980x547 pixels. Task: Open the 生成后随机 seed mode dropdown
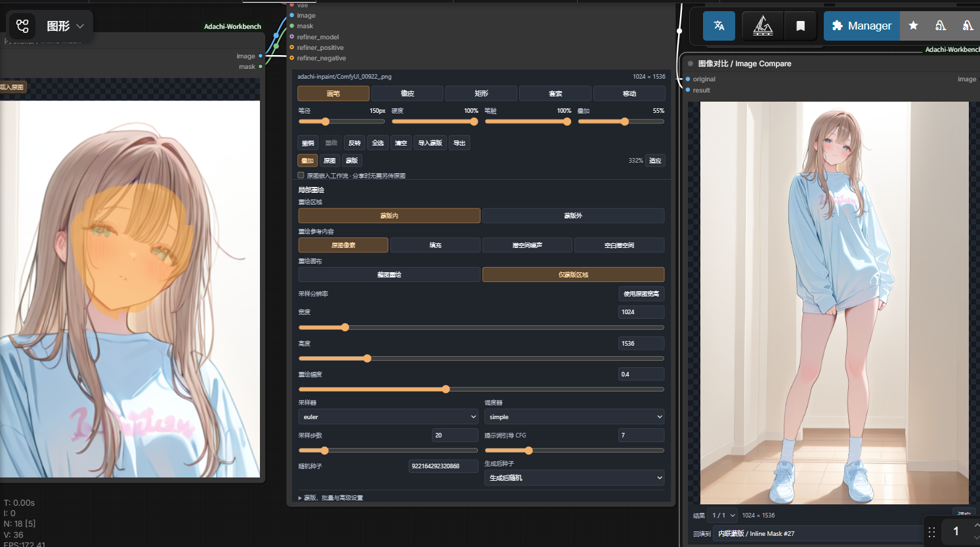pos(574,478)
